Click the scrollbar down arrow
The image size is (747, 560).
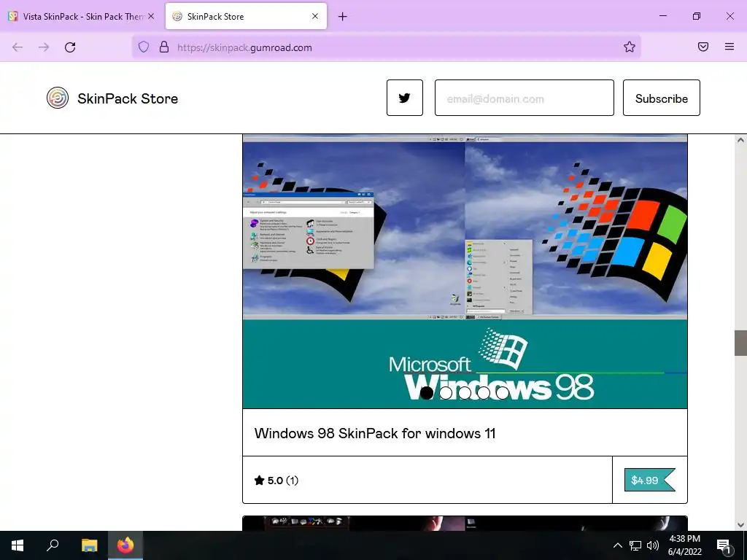(740, 525)
